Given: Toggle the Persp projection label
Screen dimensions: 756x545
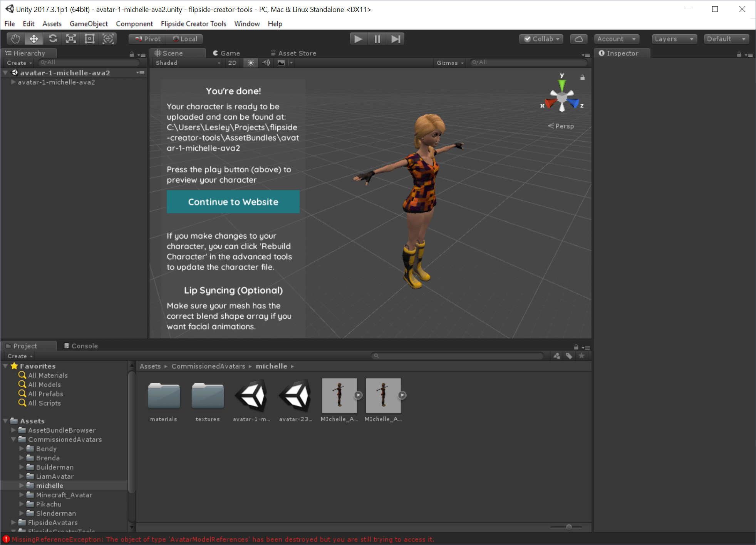Looking at the screenshot, I should 561,126.
